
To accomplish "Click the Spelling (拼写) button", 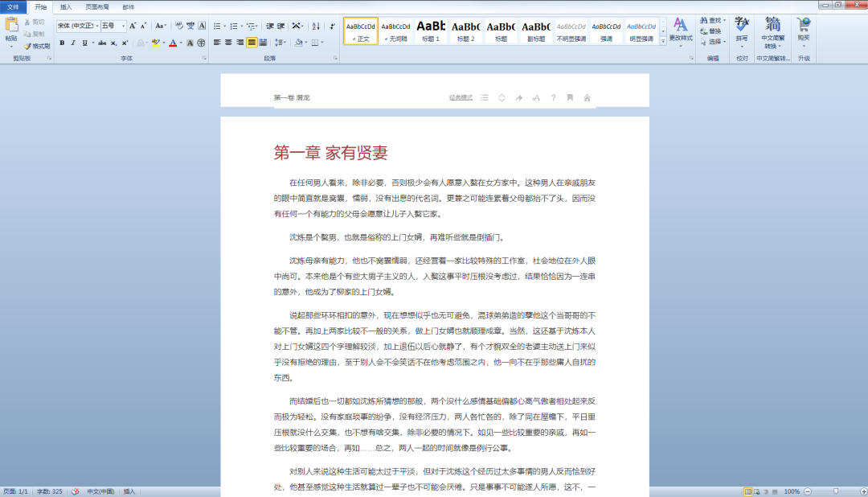I will (742, 32).
